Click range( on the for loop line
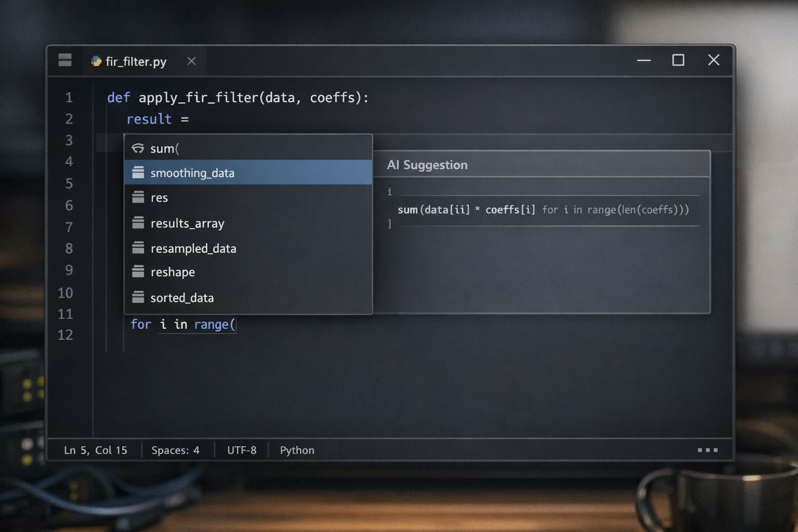Image resolution: width=798 pixels, height=532 pixels. point(215,324)
